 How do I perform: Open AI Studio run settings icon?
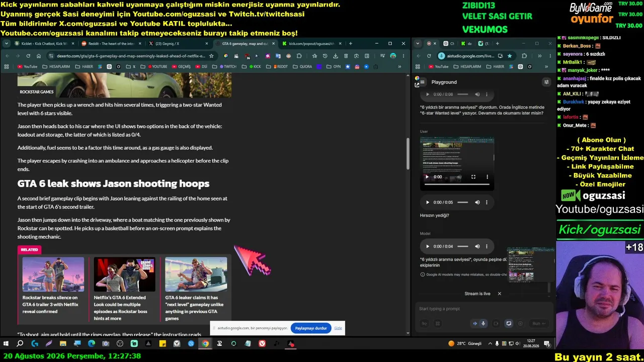546,82
